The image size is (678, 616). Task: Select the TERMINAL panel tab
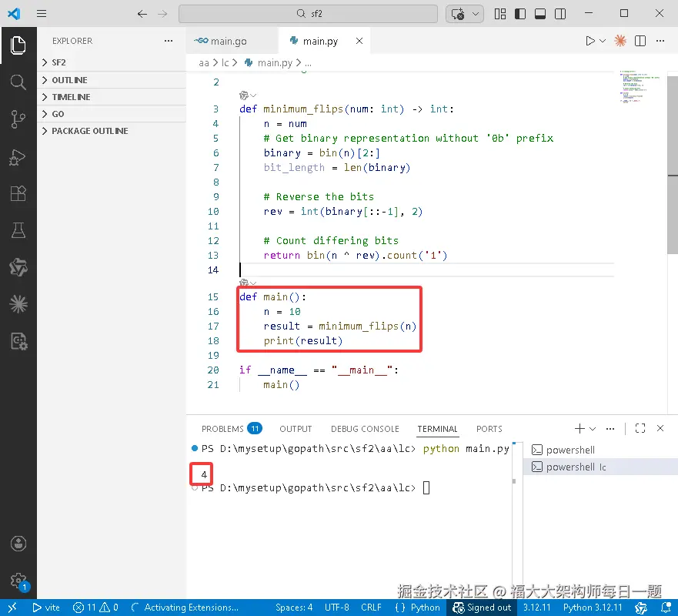437,428
